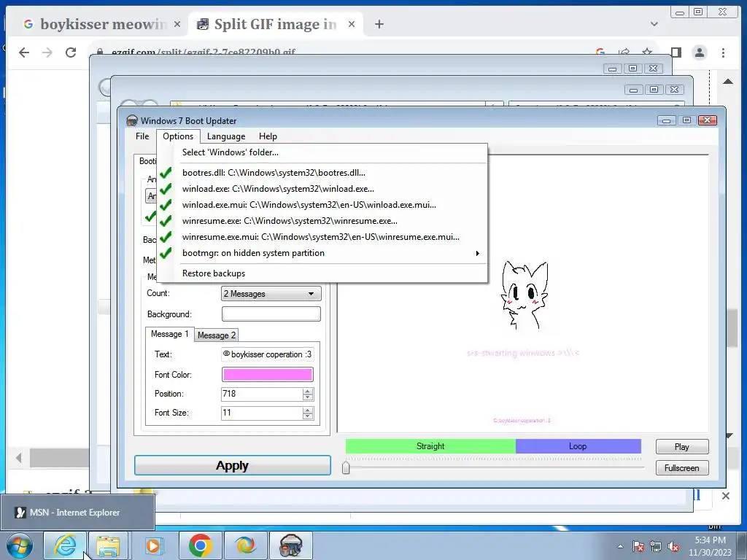Open Windows Explorer from the taskbar

pyautogui.click(x=109, y=545)
